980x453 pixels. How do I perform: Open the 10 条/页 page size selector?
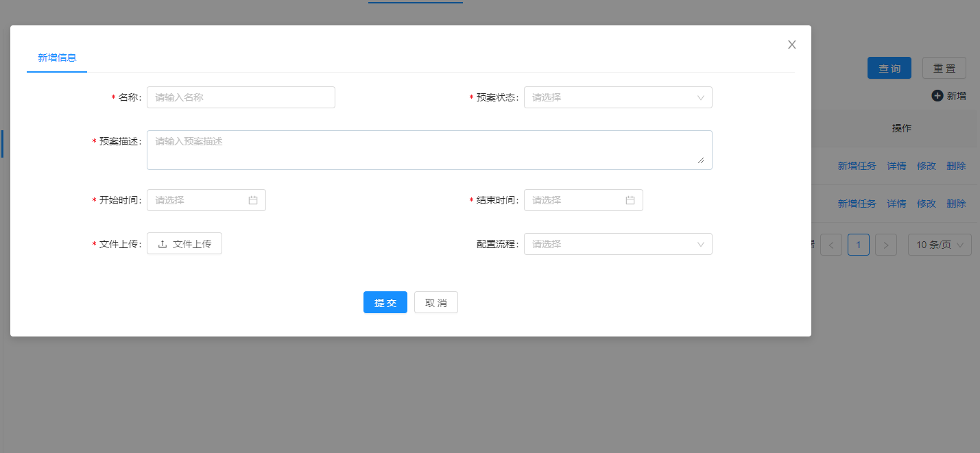[x=940, y=244]
